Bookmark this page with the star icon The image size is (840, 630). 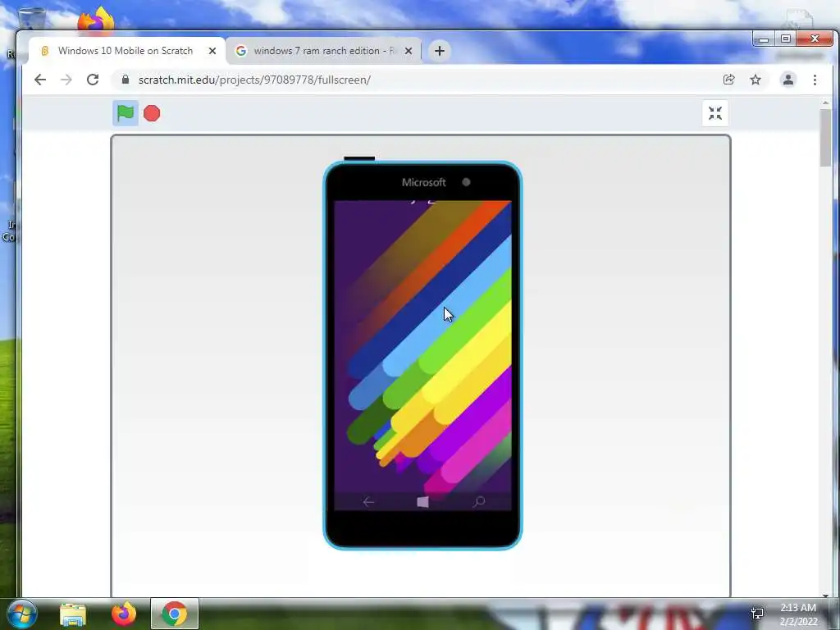[756, 80]
